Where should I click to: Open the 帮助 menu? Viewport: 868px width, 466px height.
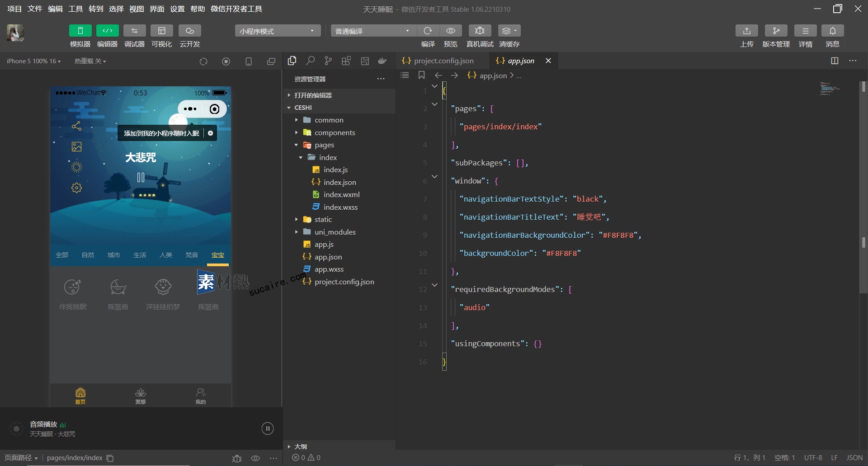[x=198, y=9]
